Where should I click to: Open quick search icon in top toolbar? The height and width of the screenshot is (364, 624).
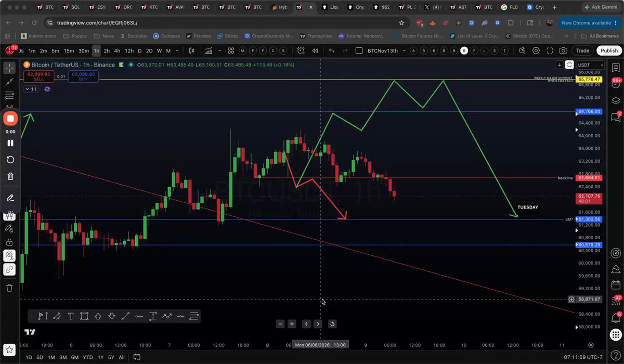click(523, 50)
